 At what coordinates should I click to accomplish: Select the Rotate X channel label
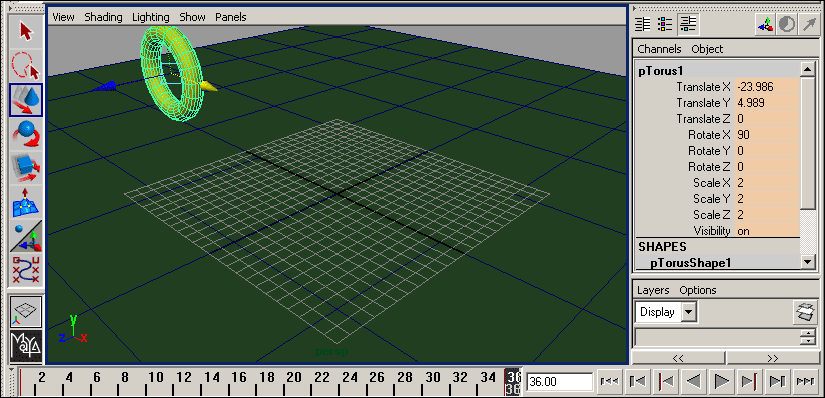pyautogui.click(x=709, y=135)
